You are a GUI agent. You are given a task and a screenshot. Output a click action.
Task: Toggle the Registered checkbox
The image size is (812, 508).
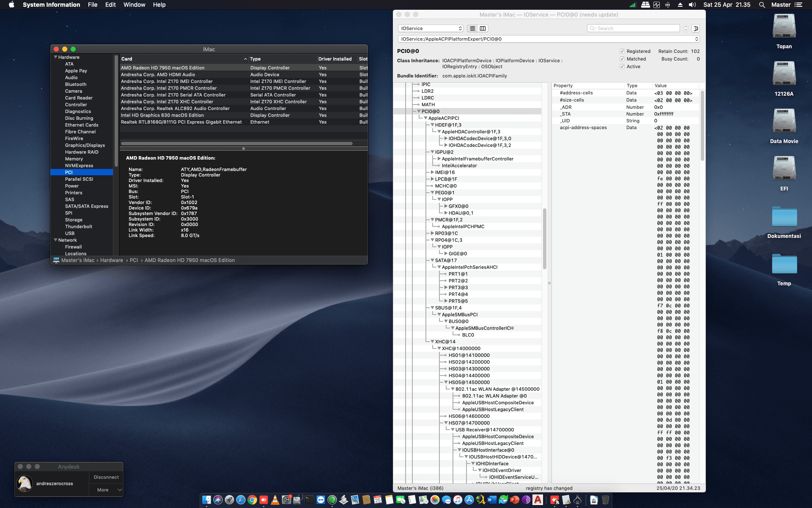click(622, 51)
